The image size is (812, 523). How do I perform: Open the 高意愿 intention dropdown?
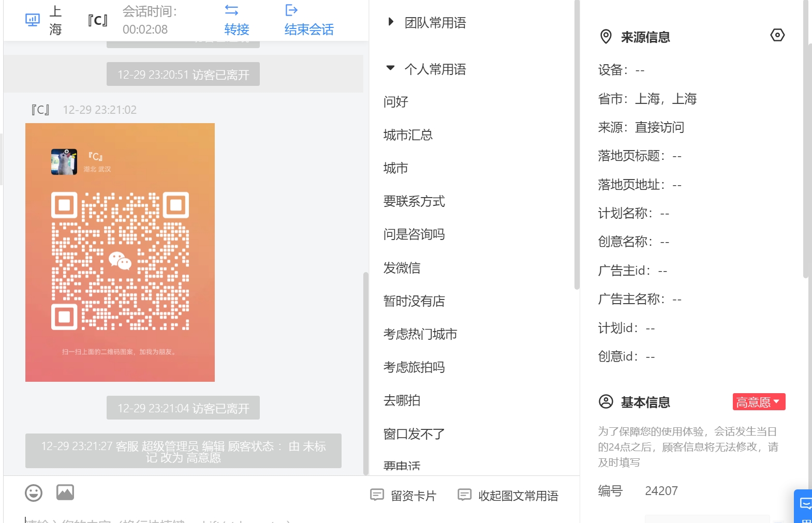[x=759, y=402]
